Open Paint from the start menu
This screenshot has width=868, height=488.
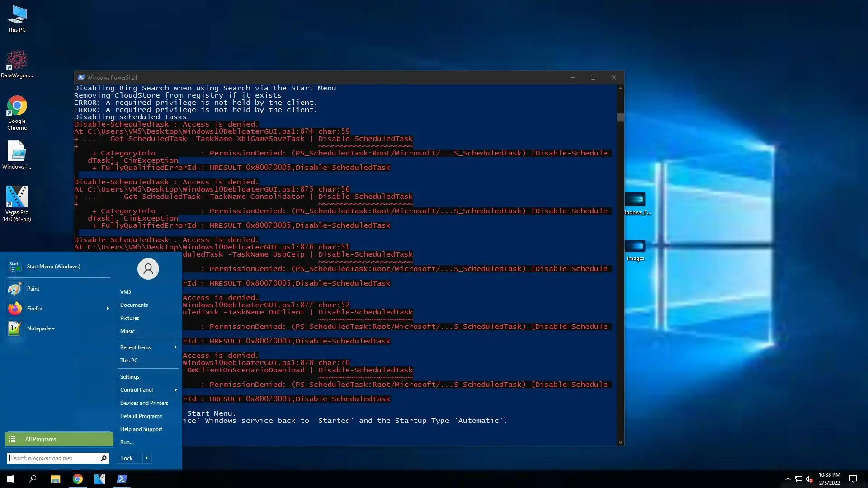33,289
